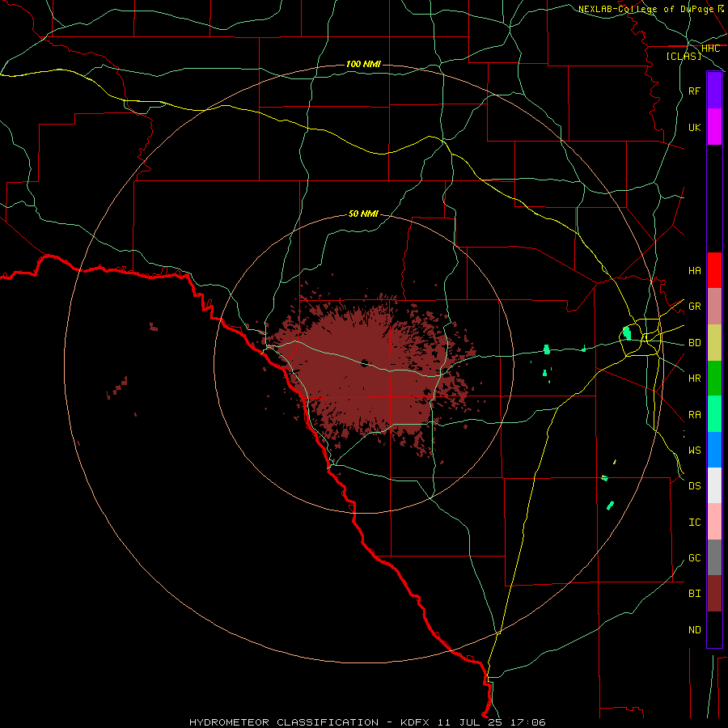This screenshot has width=728, height=728.
Task: Click the 100 NMI range ring label
Action: pos(363,64)
